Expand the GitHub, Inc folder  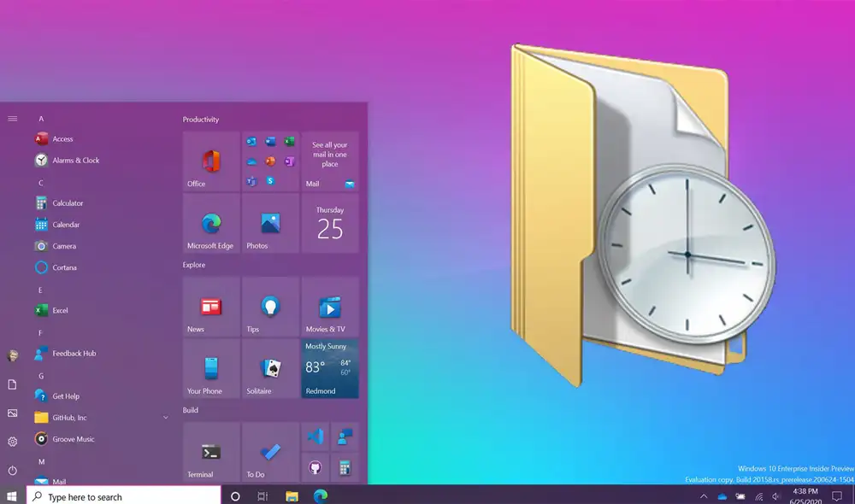tap(166, 418)
